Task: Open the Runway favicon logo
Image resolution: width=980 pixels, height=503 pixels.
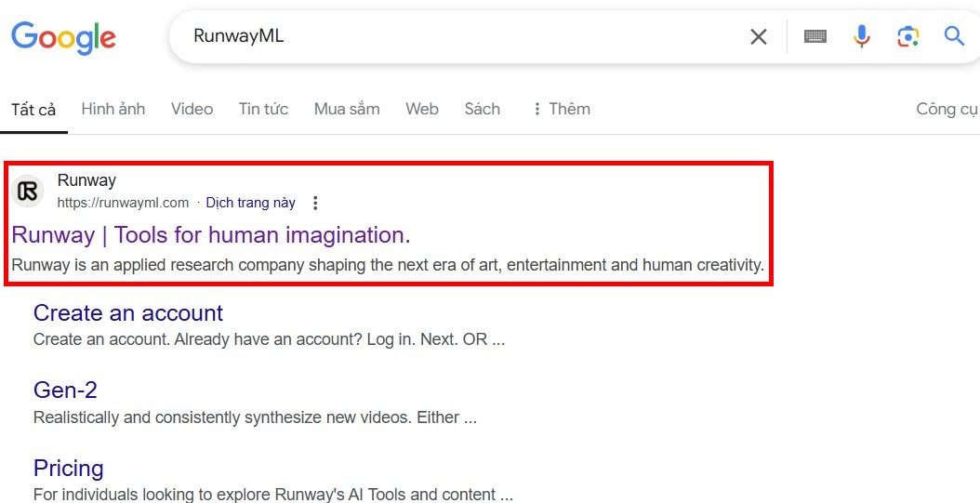Action: coord(28,192)
